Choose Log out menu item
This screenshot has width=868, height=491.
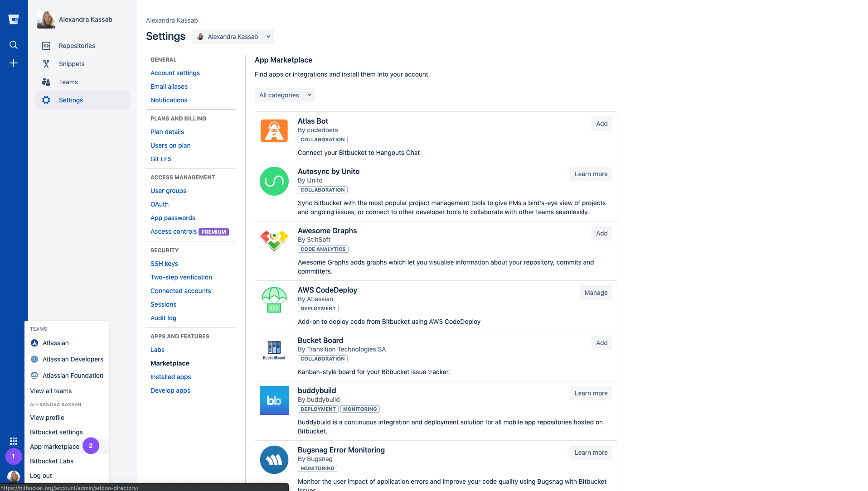coord(67,476)
